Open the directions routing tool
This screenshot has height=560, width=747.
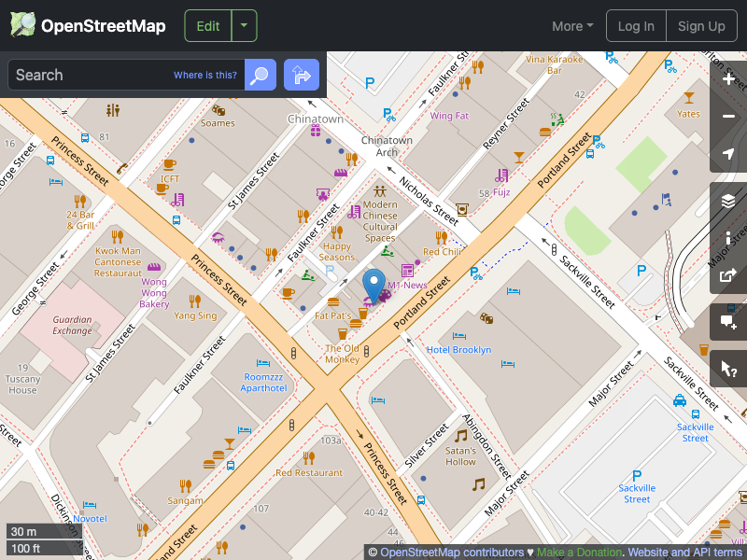point(301,75)
